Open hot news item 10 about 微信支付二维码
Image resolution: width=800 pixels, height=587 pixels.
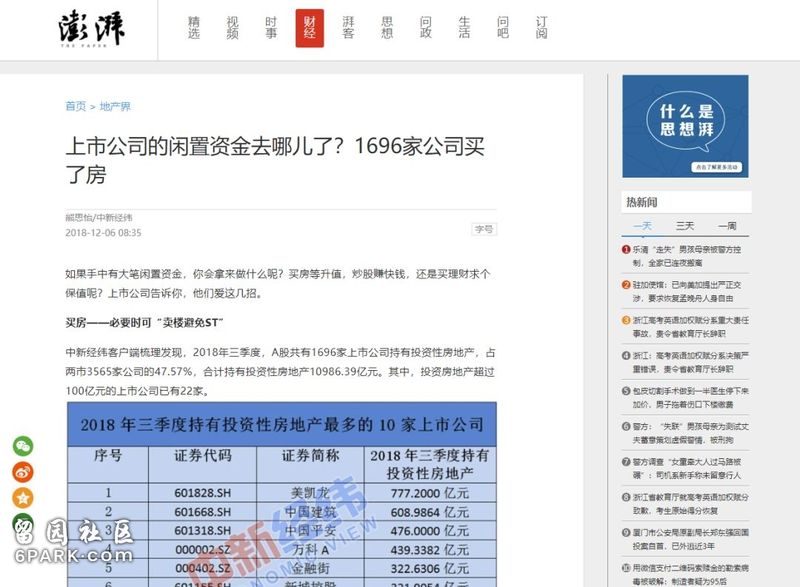point(691,575)
